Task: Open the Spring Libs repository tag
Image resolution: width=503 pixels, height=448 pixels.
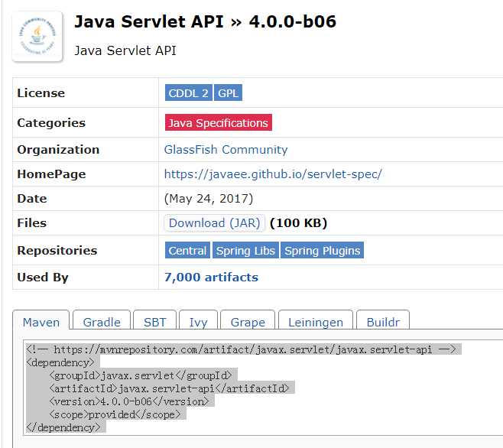Action: pyautogui.click(x=245, y=251)
